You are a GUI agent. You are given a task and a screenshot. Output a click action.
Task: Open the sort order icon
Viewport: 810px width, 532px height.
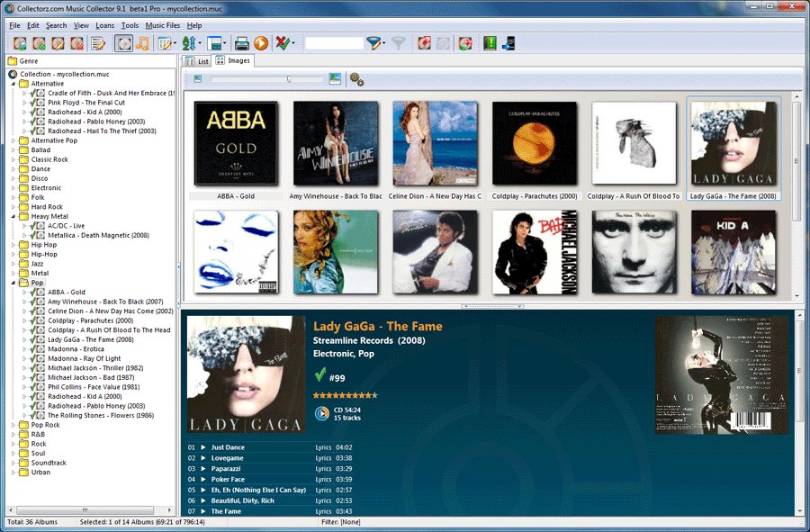pyautogui.click(x=189, y=43)
